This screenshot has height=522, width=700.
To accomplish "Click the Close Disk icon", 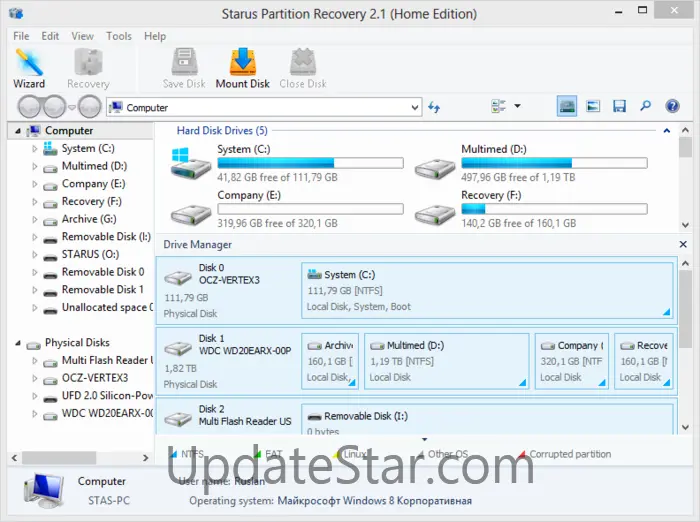I will click(x=303, y=68).
